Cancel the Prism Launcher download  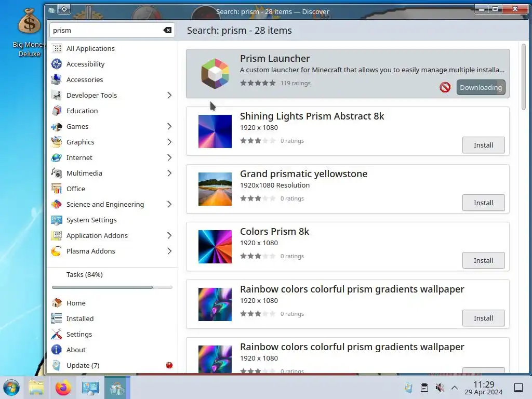[445, 87]
